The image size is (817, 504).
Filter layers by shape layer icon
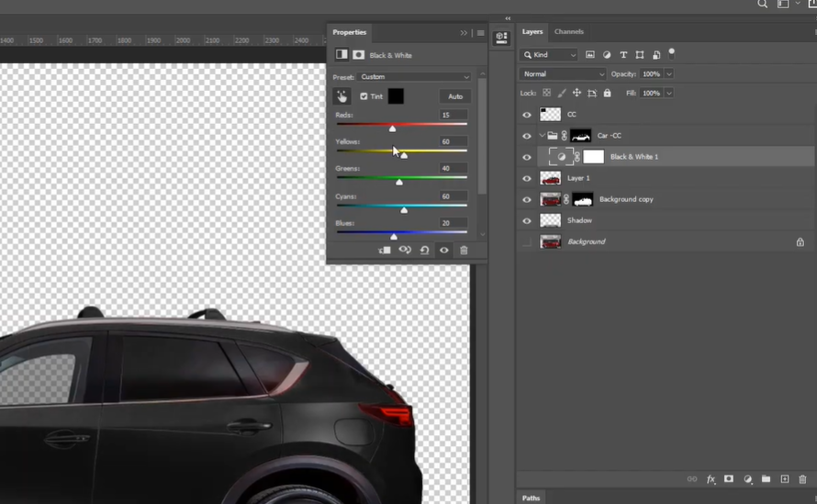(x=640, y=55)
